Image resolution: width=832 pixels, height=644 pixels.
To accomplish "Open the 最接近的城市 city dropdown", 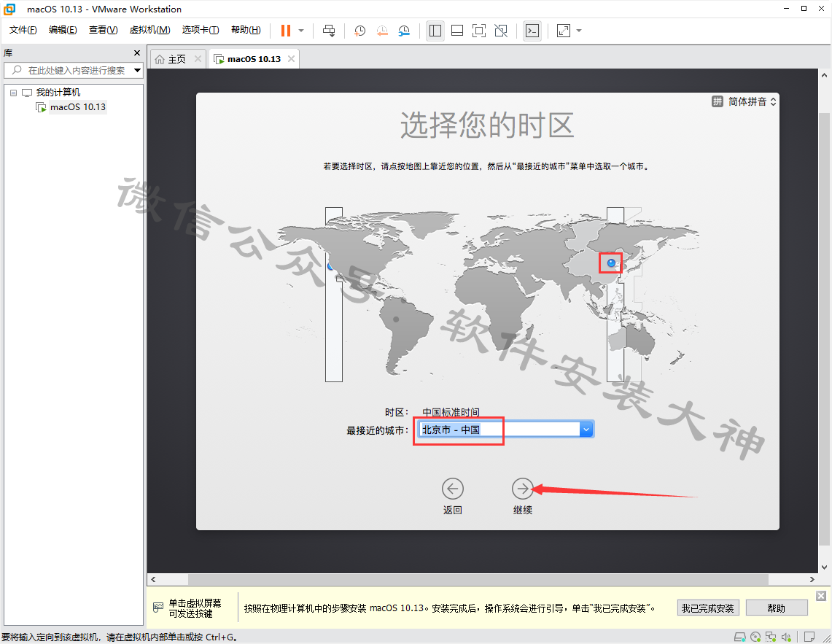I will pyautogui.click(x=586, y=430).
